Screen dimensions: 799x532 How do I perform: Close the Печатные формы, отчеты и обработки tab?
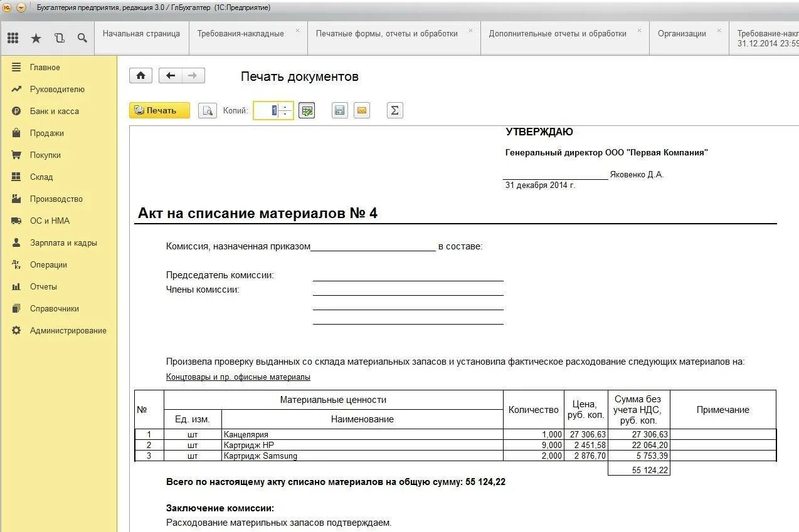pyautogui.click(x=472, y=30)
